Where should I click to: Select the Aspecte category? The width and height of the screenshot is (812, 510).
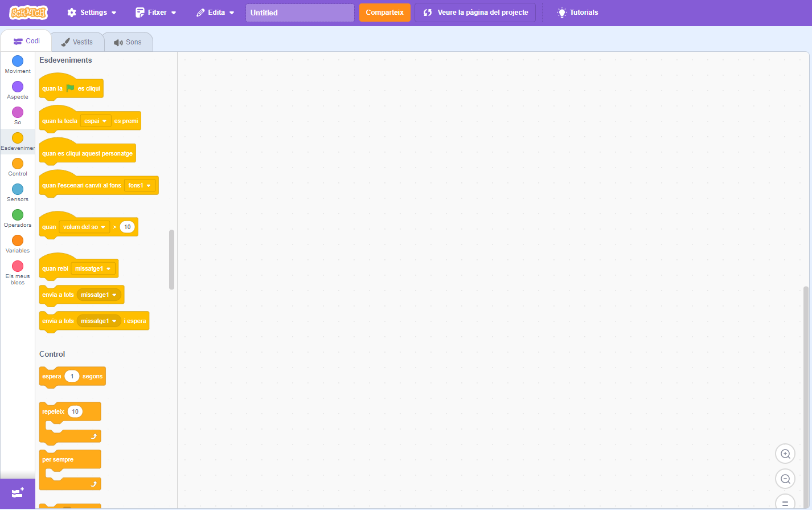tap(18, 89)
